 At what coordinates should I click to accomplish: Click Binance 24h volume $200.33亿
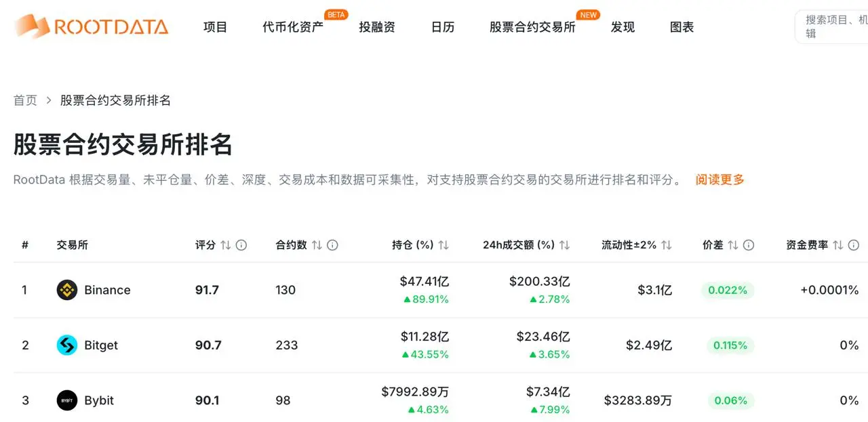coord(540,281)
